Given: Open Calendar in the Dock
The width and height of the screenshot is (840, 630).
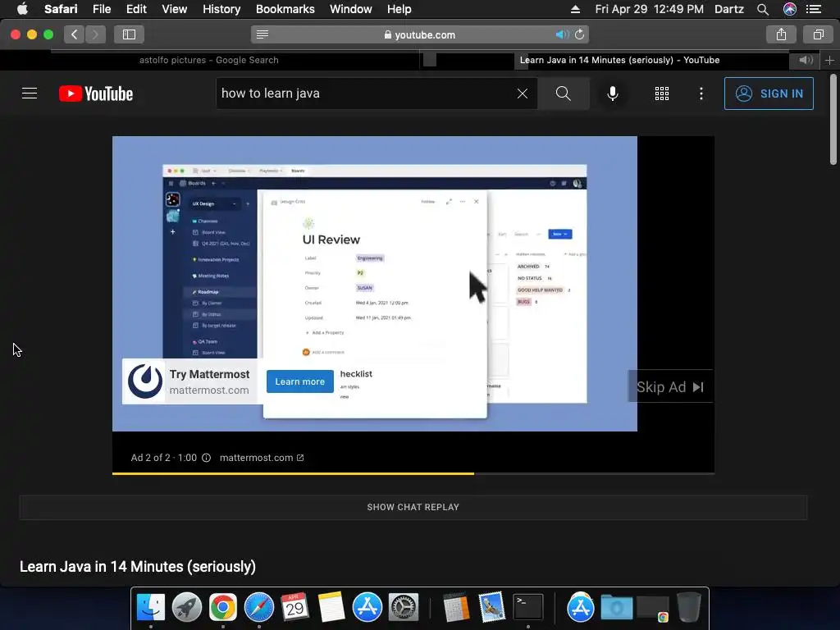Looking at the screenshot, I should pos(295,608).
